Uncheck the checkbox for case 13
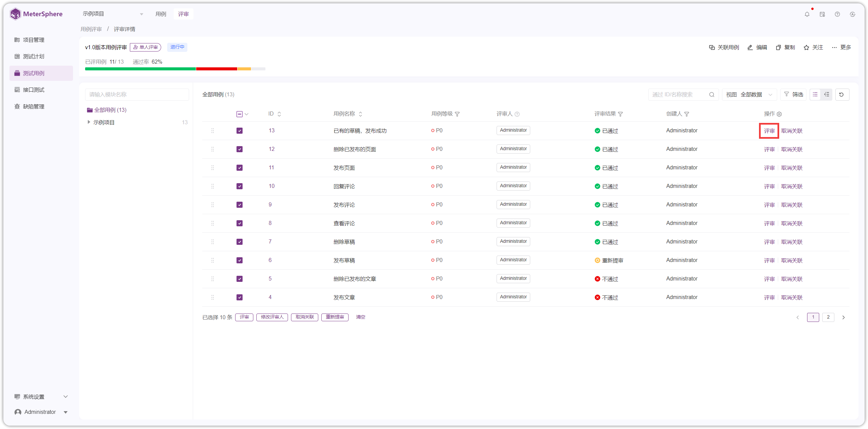 [x=240, y=131]
